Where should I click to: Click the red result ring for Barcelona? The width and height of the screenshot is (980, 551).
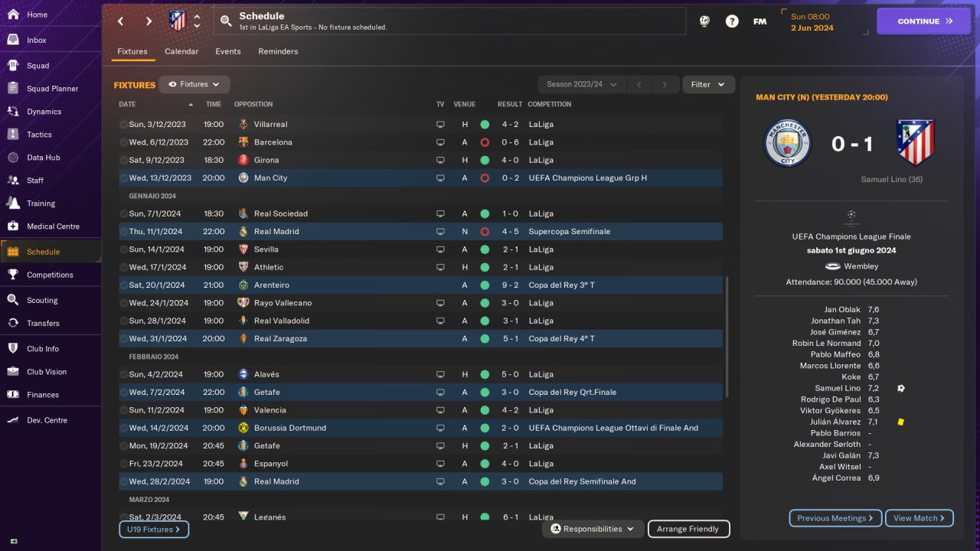click(x=485, y=142)
